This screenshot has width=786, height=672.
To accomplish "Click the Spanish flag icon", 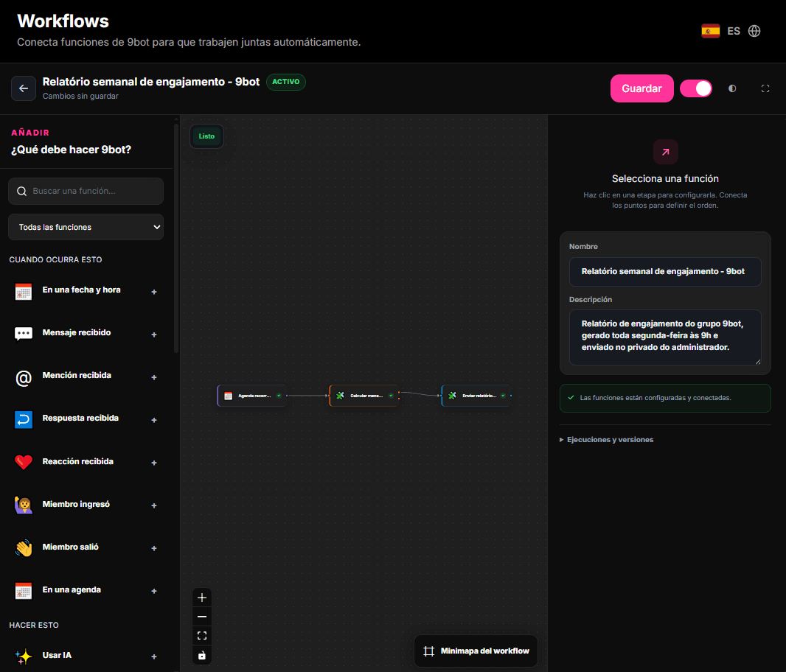I will (x=710, y=31).
